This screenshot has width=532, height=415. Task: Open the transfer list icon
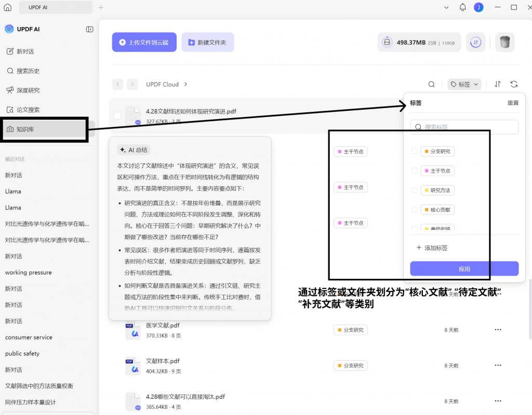pyautogui.click(x=475, y=43)
